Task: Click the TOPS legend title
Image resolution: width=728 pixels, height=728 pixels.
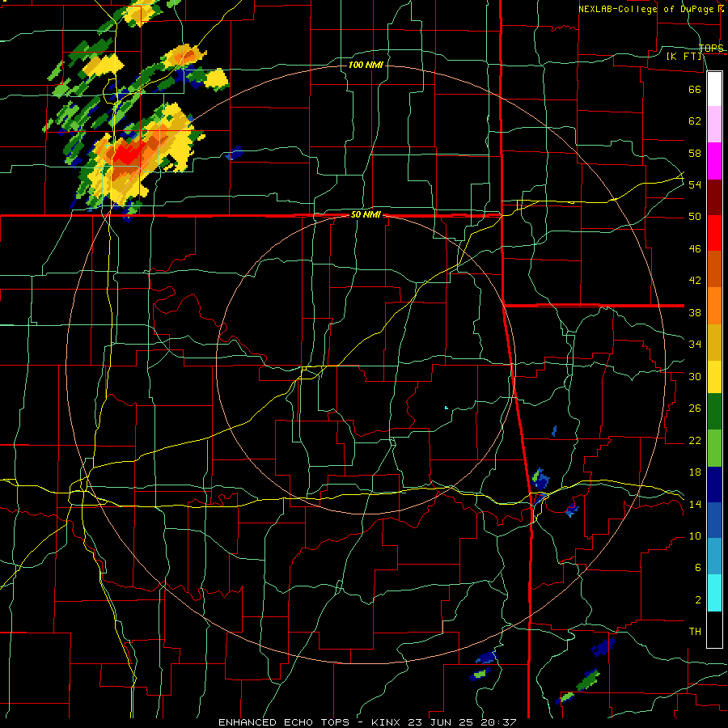Action: (x=711, y=48)
